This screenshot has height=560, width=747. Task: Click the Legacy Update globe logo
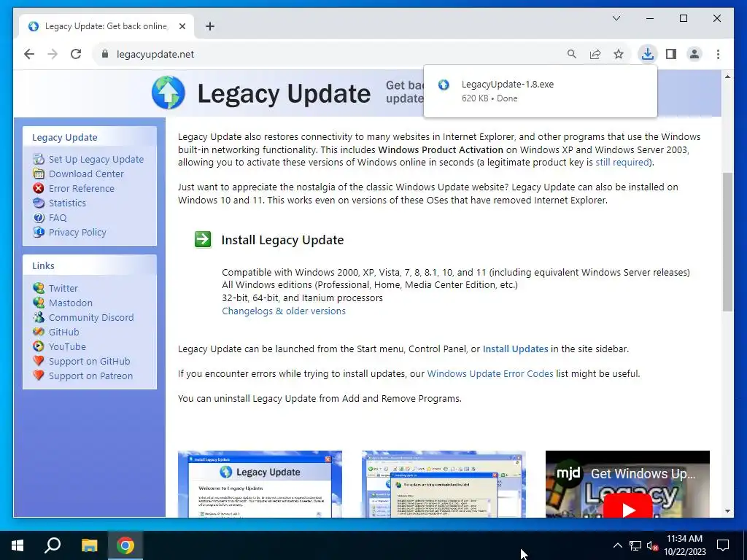[x=169, y=93]
